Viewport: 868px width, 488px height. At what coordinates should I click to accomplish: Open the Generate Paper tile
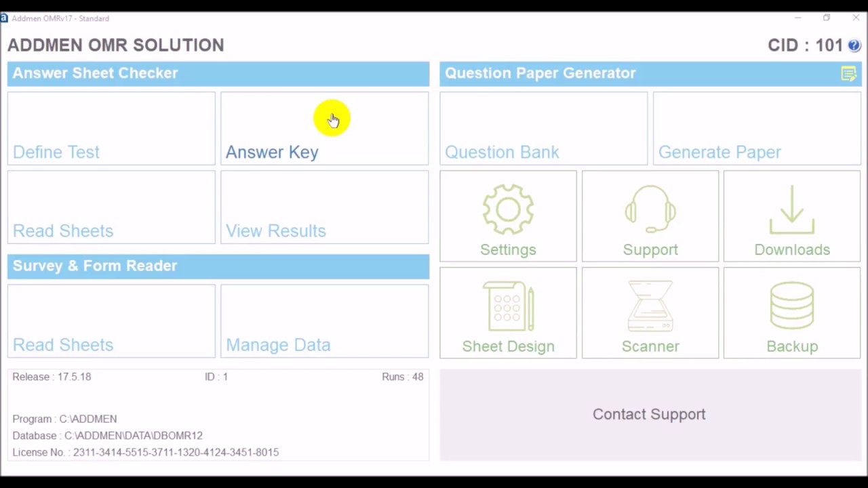coord(757,129)
